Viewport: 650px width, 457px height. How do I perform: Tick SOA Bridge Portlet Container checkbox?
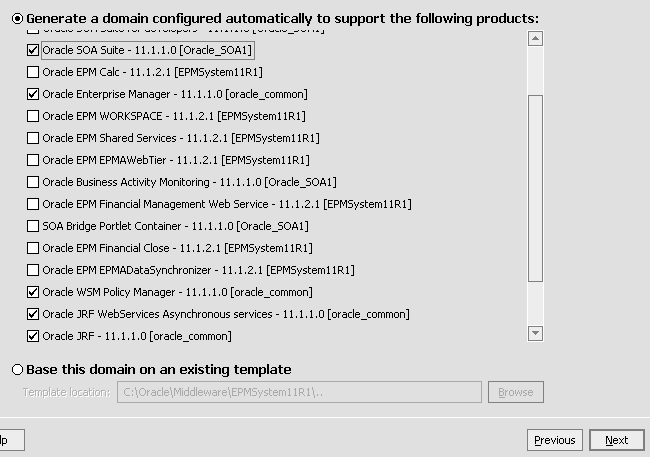[x=34, y=226]
